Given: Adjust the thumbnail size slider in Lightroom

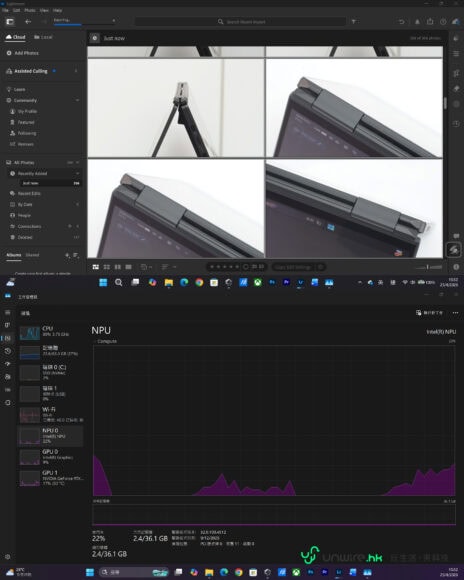Looking at the screenshot, I should 429,267.
